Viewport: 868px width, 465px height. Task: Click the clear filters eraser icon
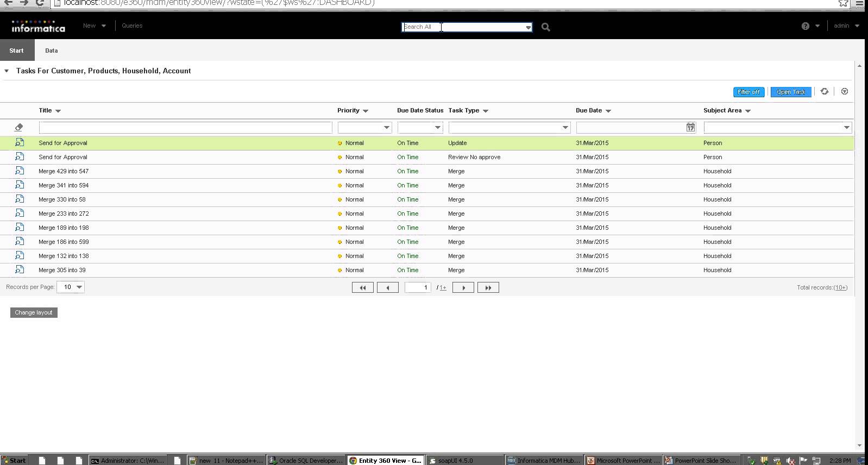(x=19, y=127)
